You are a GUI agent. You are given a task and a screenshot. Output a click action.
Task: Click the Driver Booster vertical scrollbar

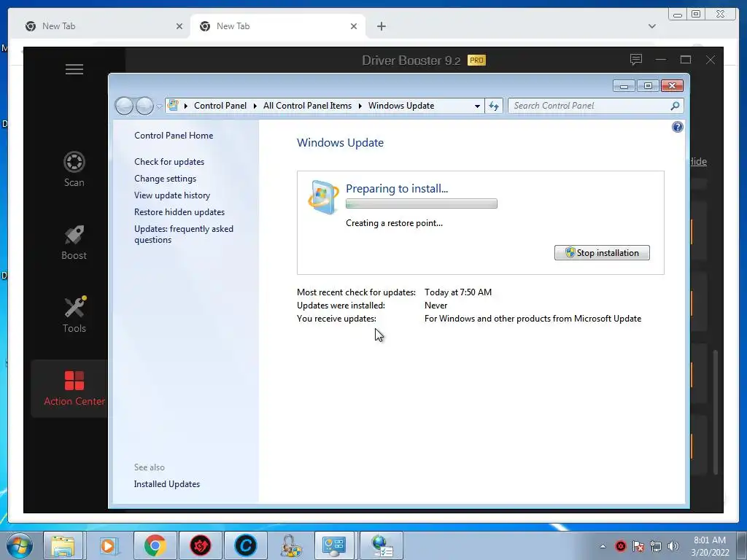pyautogui.click(x=716, y=412)
